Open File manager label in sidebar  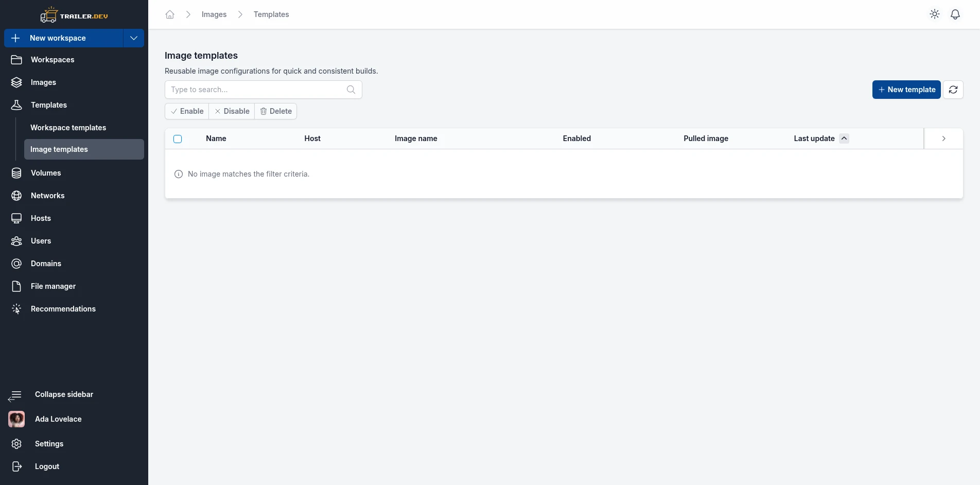[x=54, y=286]
